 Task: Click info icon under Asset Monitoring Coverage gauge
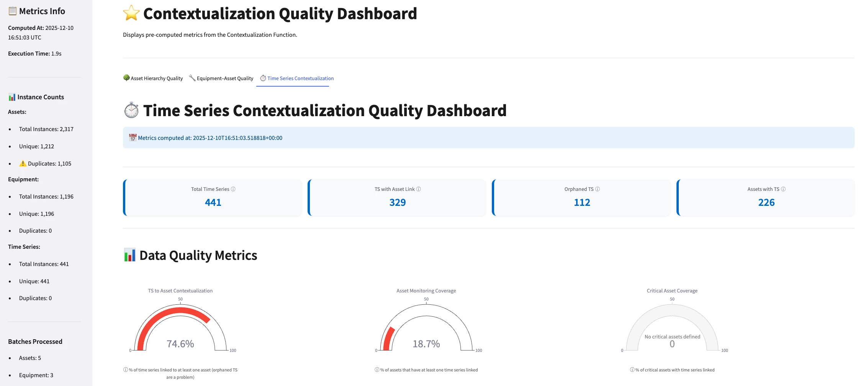377,370
